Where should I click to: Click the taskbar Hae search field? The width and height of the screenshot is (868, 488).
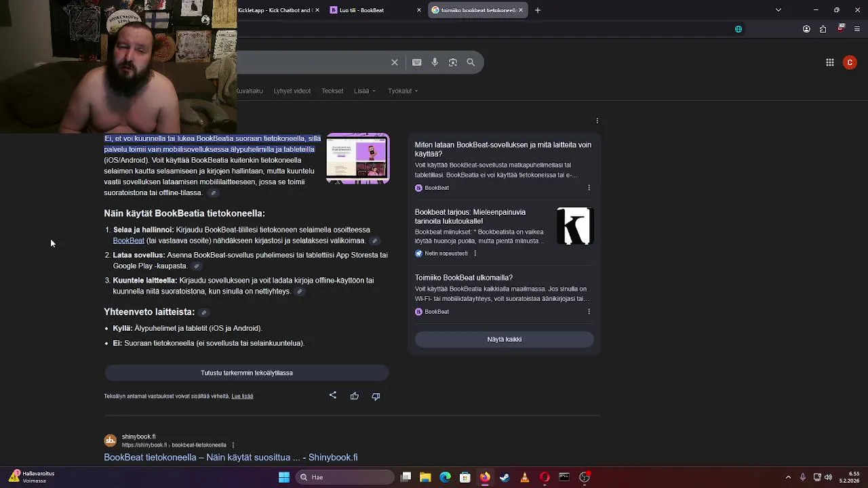(x=344, y=477)
